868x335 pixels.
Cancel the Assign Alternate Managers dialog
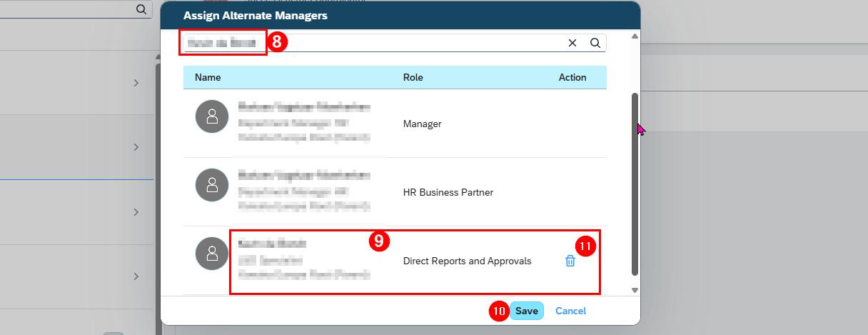point(570,311)
